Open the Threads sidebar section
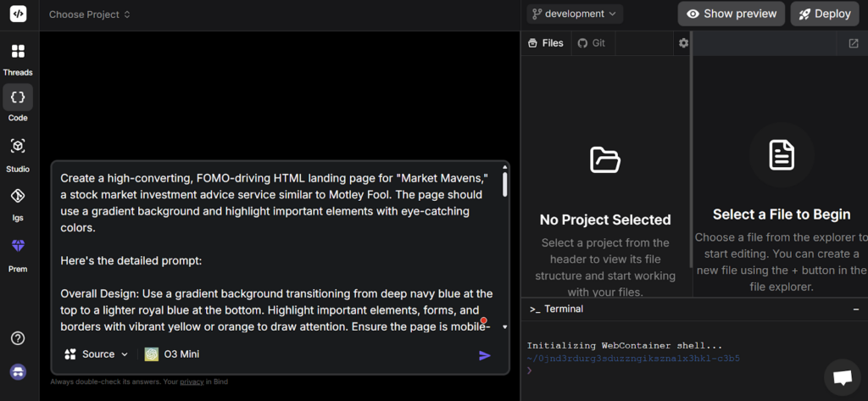The width and height of the screenshot is (868, 401). (x=18, y=60)
